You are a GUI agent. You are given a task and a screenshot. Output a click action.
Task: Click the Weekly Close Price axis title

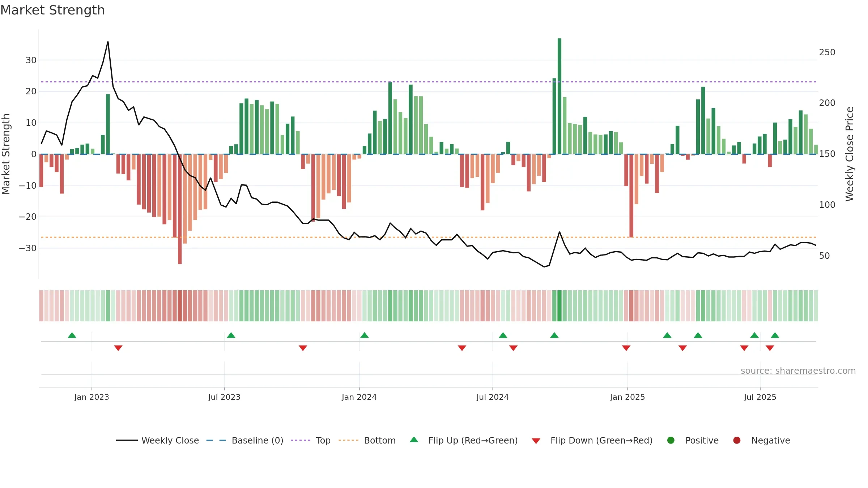[x=850, y=154]
